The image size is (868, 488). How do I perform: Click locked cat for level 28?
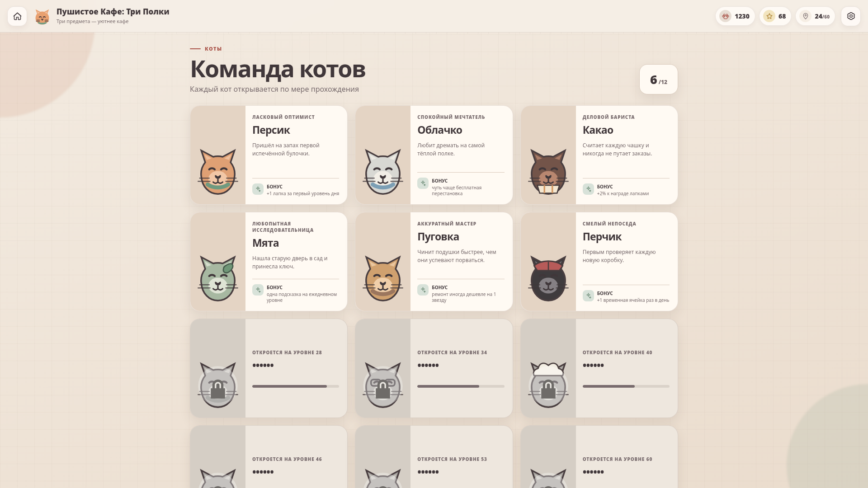click(218, 385)
